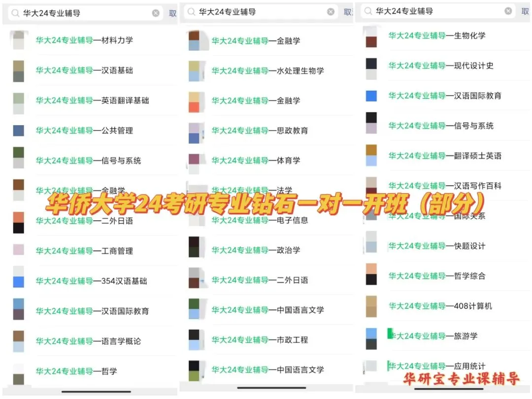Image resolution: width=532 pixels, height=399 pixels.
Task: Select 华大24专业辅导—现代设计史 text
Action: [441, 66]
